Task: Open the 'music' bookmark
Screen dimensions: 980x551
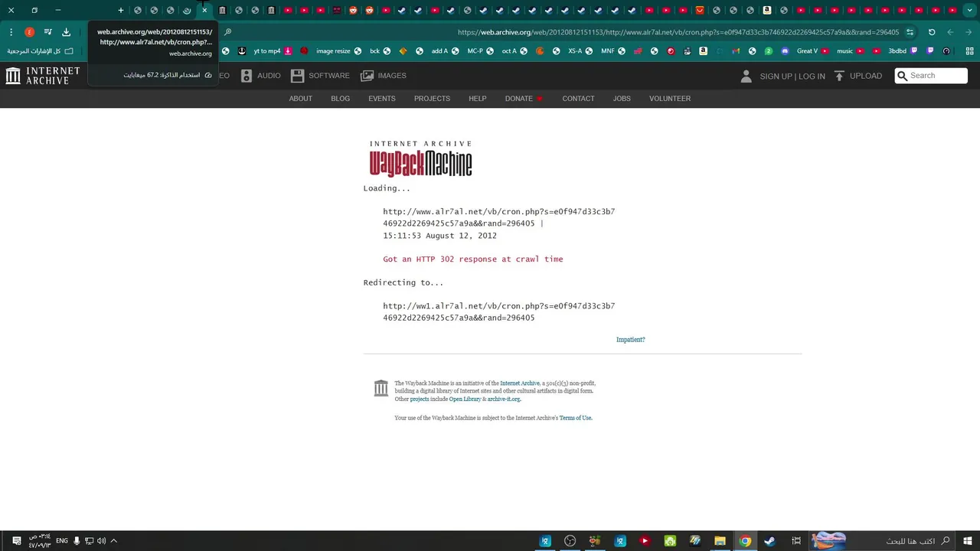Action: coord(851,51)
